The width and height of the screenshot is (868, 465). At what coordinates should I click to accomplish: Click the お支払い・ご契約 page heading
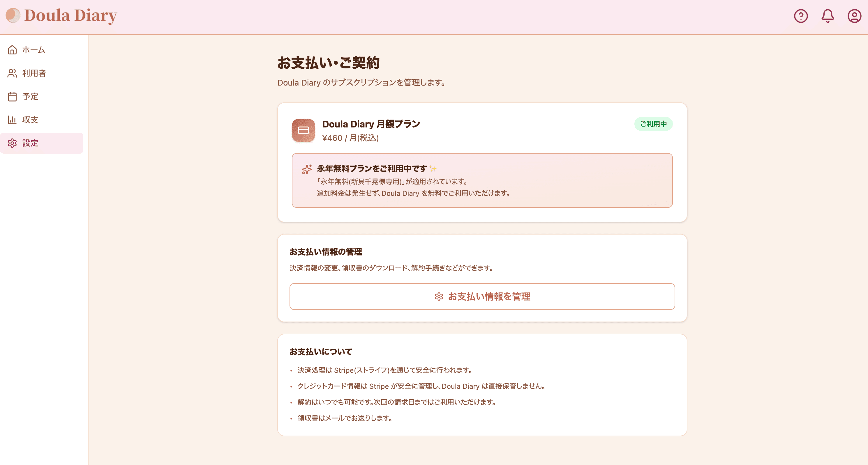328,63
